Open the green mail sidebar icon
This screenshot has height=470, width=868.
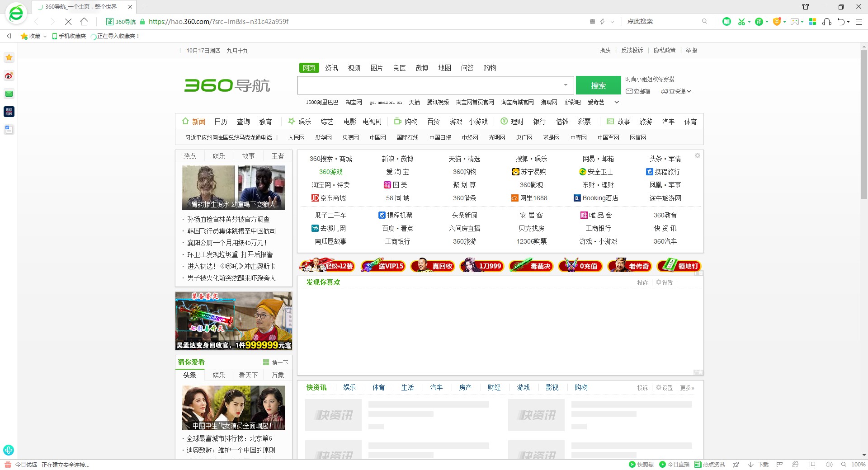pyautogui.click(x=9, y=94)
